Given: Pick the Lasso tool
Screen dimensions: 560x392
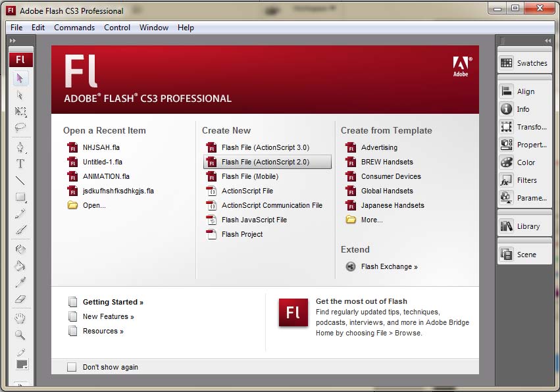Looking at the screenshot, I should (20, 128).
